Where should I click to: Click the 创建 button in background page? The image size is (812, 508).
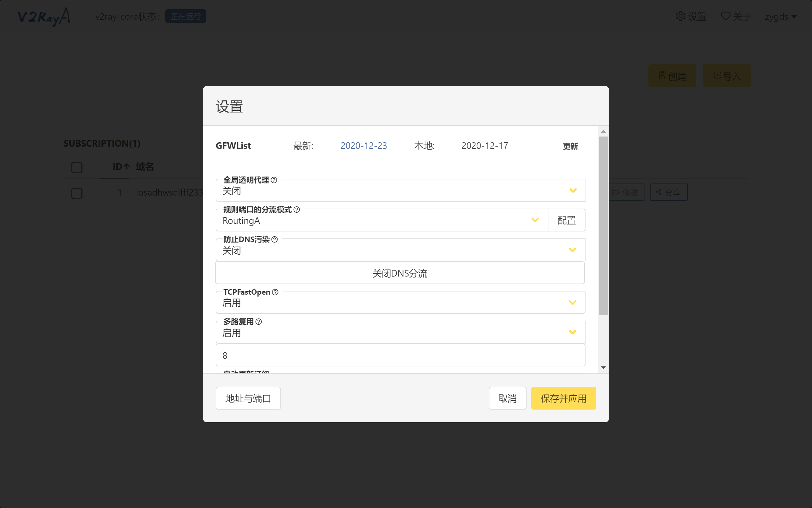coord(672,76)
